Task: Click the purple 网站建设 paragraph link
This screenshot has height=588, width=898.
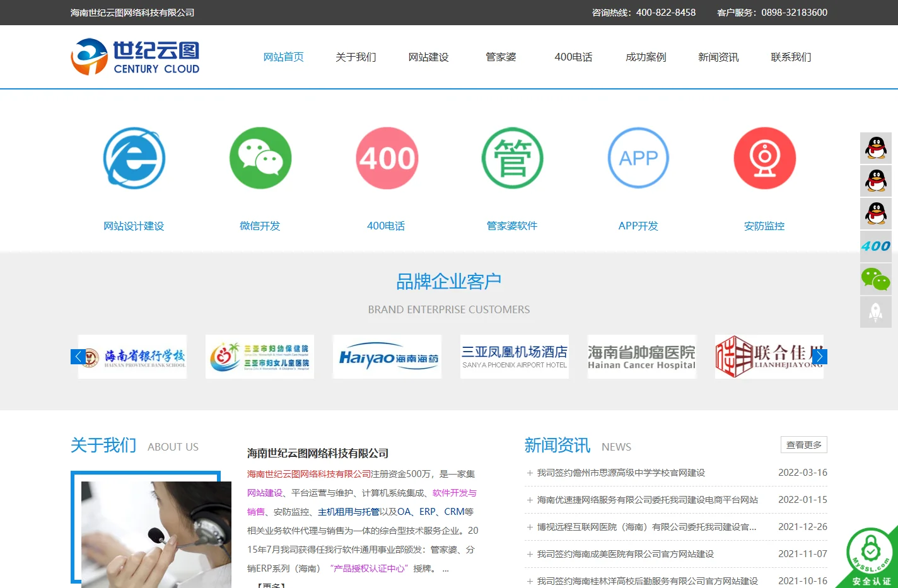Action: (x=265, y=493)
